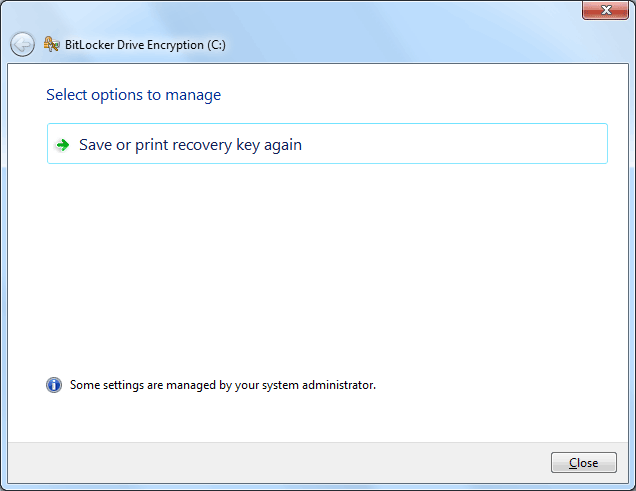Image resolution: width=636 pixels, height=491 pixels.
Task: Close the window with the red X
Action: (605, 10)
